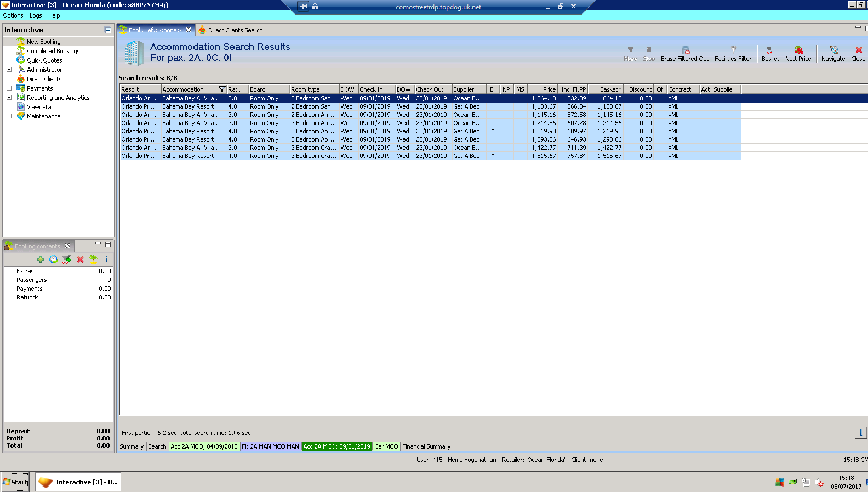868x492 pixels.
Task: Select the row priced 1,515.67
Action: click(430, 156)
